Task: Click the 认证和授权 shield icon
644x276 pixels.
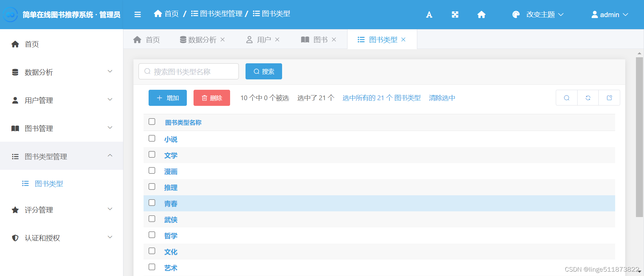Action: (15, 238)
